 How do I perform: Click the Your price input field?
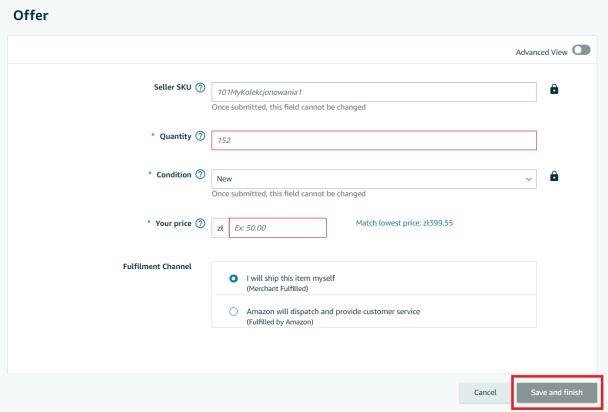pos(278,228)
